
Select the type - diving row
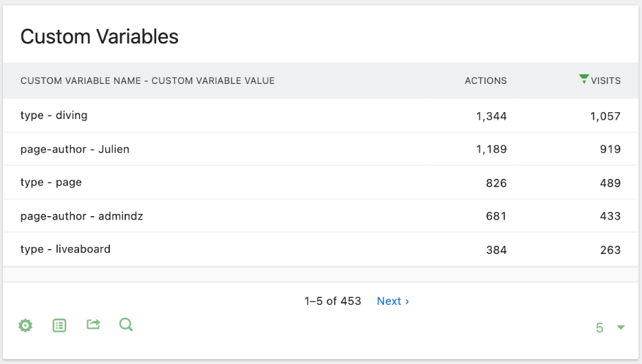click(54, 116)
